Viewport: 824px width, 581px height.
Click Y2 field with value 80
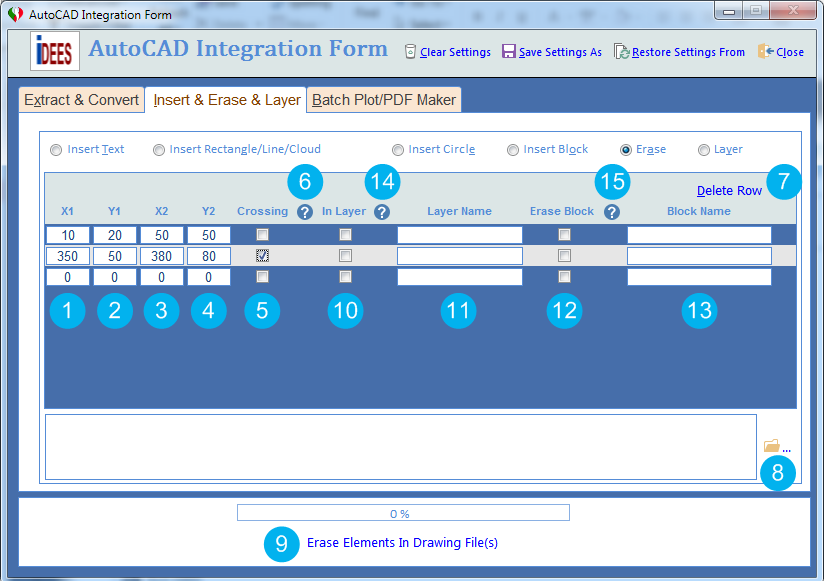pos(209,256)
